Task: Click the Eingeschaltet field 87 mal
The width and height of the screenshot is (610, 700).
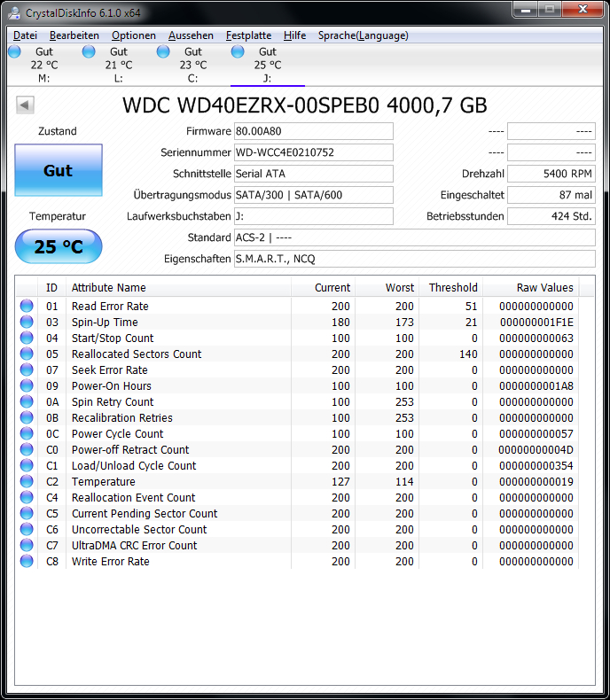Action: (551, 195)
